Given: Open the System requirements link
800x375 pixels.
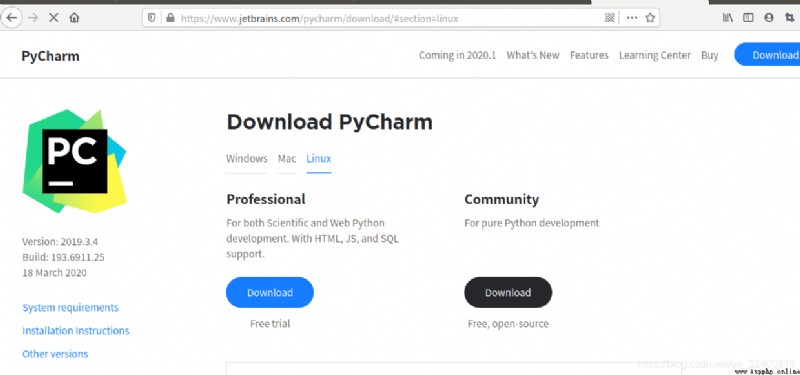Looking at the screenshot, I should (70, 308).
